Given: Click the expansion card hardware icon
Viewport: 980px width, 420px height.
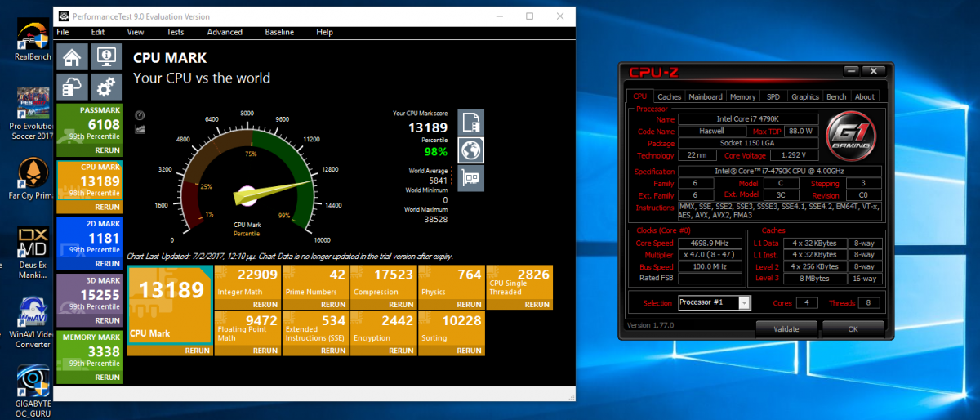Looking at the screenshot, I should pos(470,177).
